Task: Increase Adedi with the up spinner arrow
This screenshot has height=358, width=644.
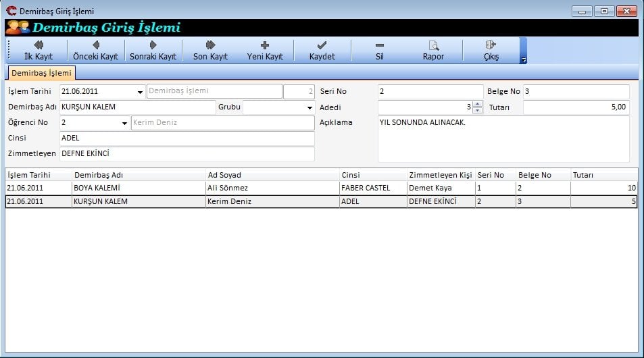Action: click(x=478, y=104)
